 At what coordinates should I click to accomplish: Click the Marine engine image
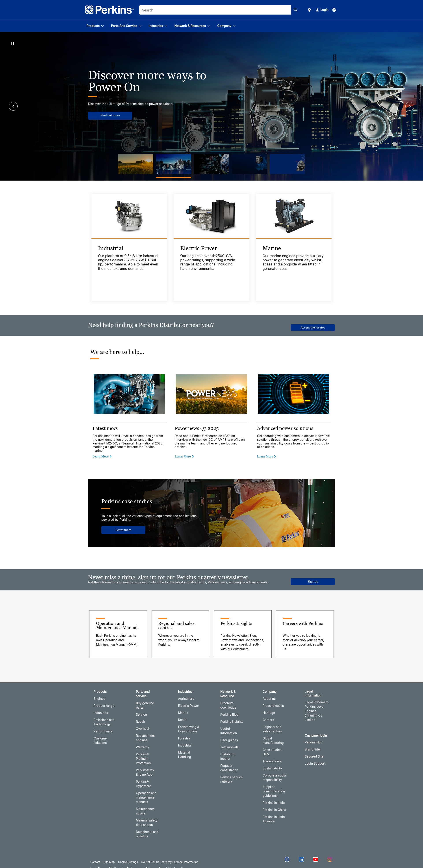tap(294, 216)
